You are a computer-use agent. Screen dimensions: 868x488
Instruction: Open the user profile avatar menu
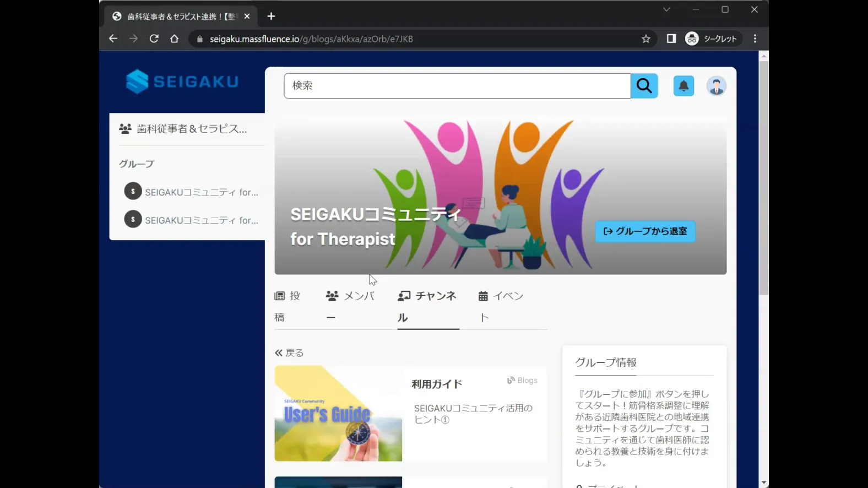point(716,86)
